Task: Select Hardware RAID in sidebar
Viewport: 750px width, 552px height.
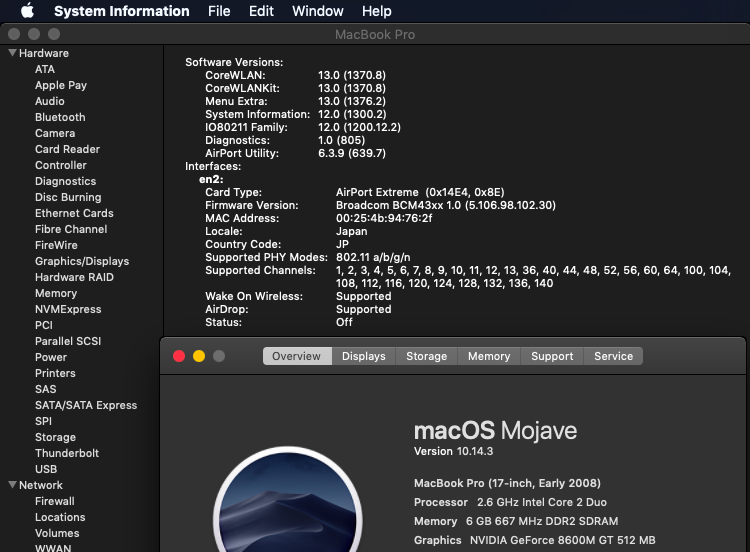Action: point(74,277)
